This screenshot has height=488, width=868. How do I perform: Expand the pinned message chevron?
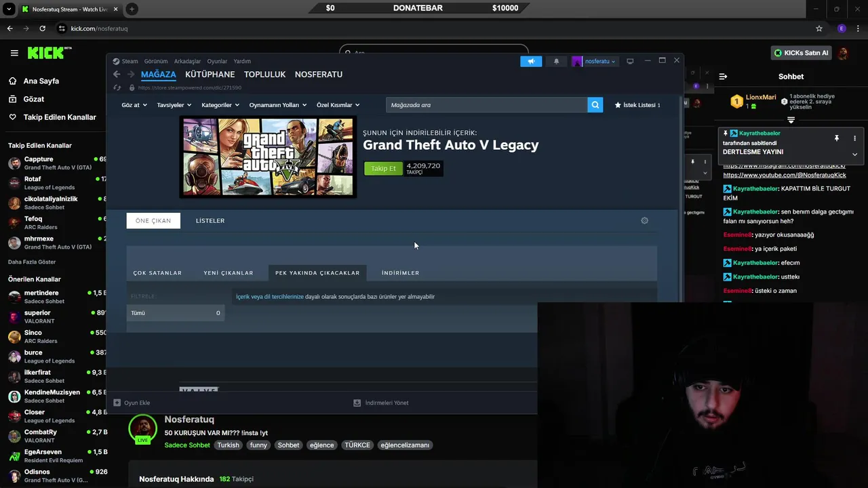click(x=854, y=154)
